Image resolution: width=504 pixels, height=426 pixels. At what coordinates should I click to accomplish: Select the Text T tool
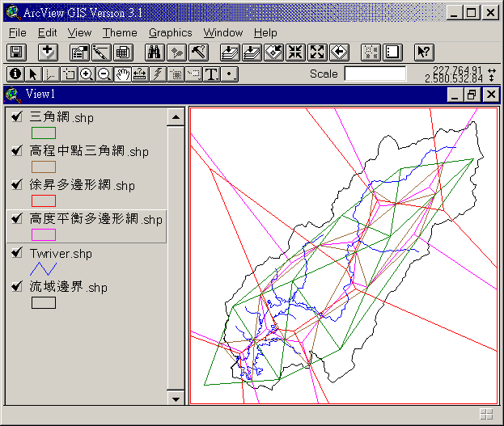pyautogui.click(x=211, y=74)
